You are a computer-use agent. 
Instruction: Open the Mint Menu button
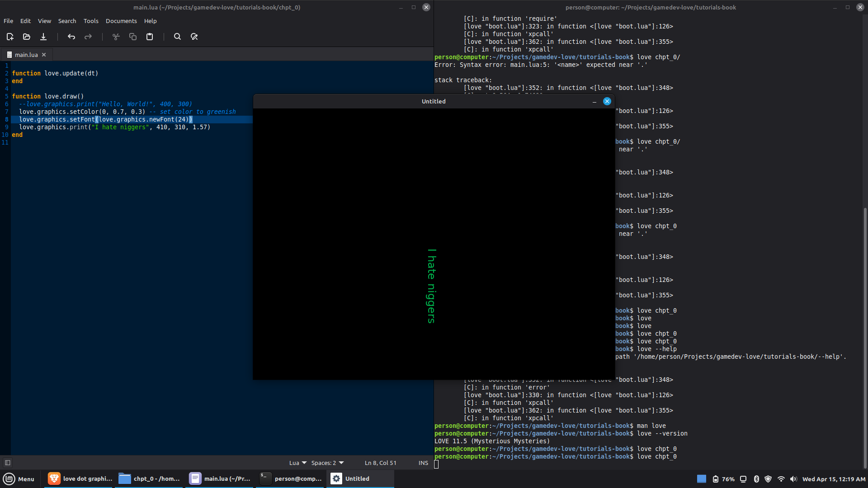tap(19, 479)
